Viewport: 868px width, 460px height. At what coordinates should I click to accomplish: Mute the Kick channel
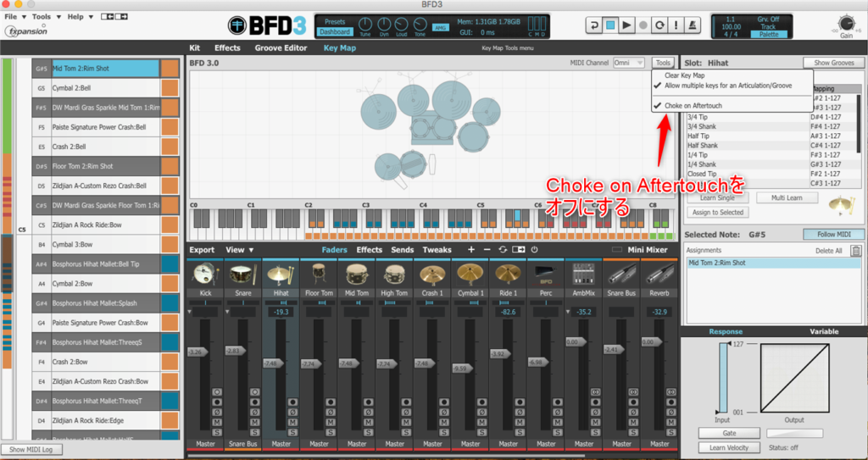[216, 422]
